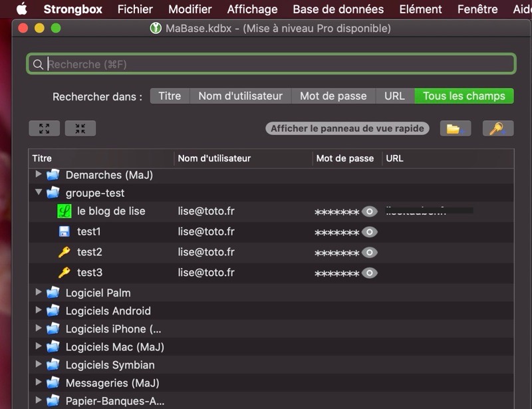This screenshot has height=409, width=532.
Task: Show the test1 password with eye icon
Action: [369, 232]
